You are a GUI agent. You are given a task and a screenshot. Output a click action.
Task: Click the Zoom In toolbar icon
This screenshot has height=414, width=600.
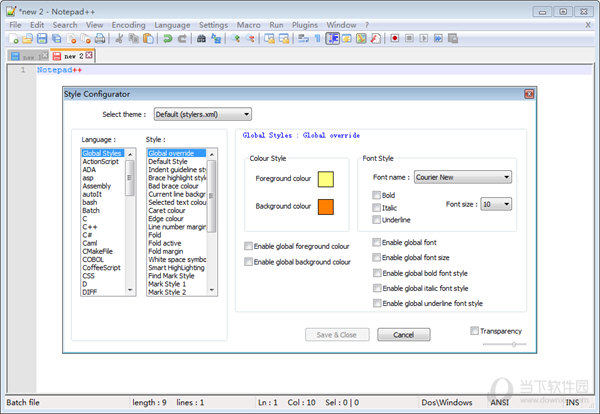click(x=236, y=39)
